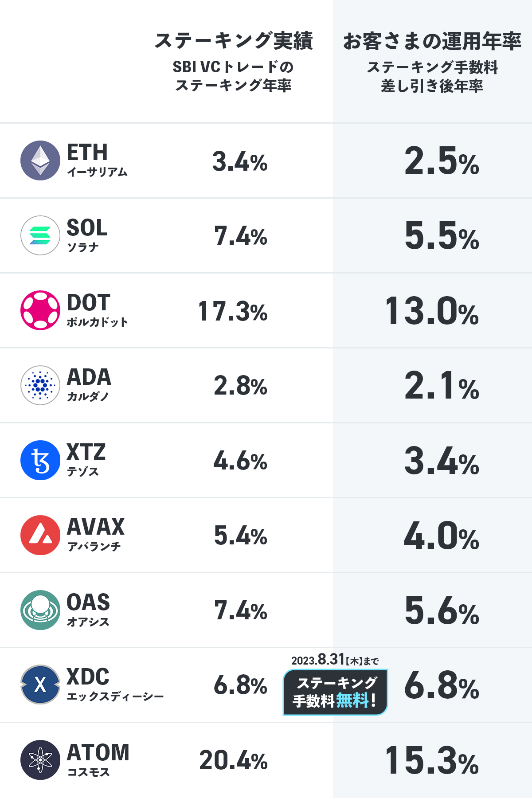Click the XTZ テゾス label

[x=86, y=460]
